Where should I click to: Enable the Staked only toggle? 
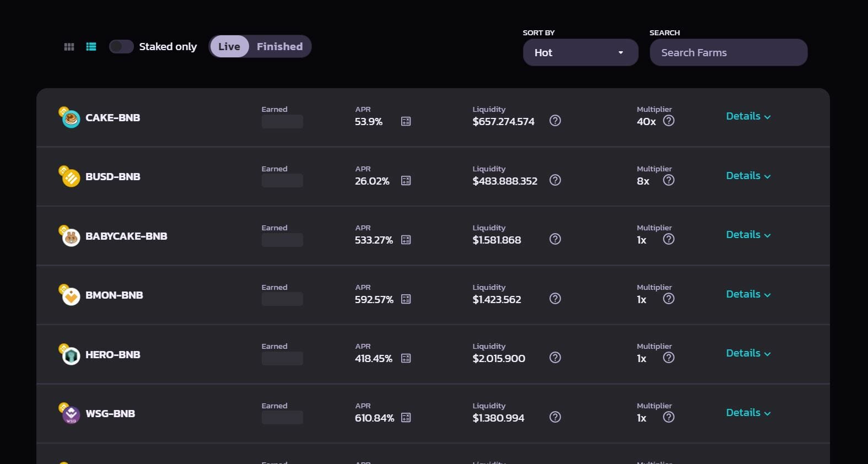pyautogui.click(x=121, y=47)
